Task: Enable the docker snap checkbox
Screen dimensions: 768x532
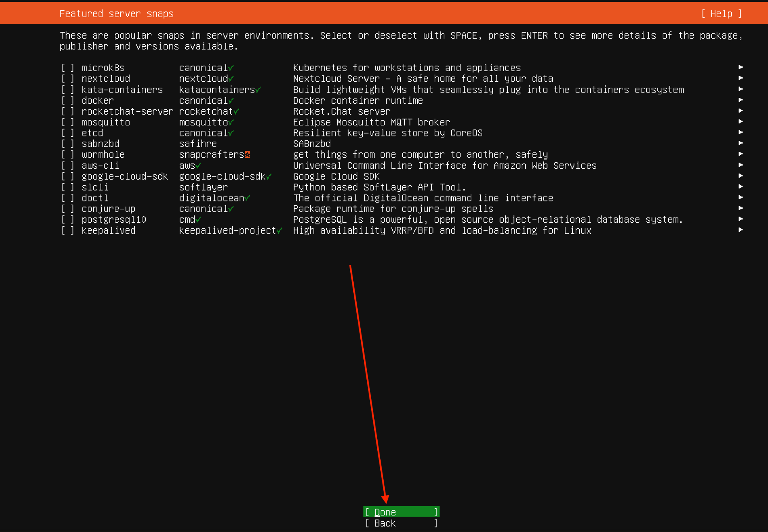Action: (67, 100)
